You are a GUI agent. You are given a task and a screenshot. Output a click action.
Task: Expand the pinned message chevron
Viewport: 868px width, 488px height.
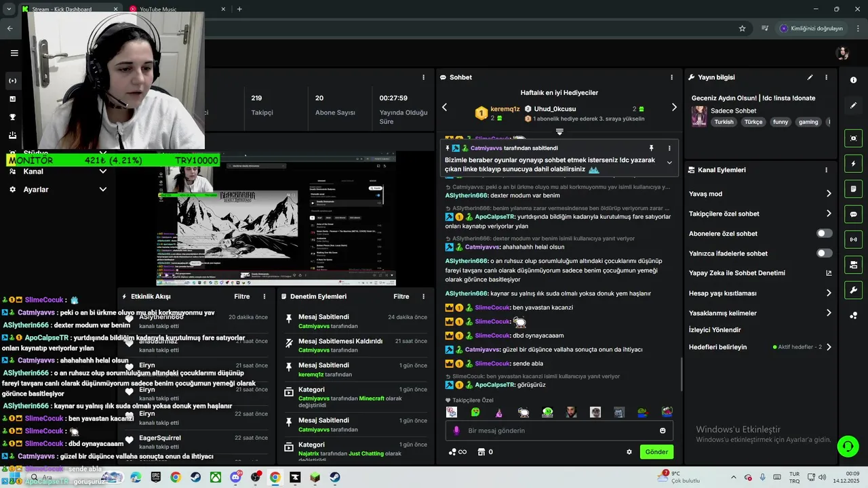[669, 163]
